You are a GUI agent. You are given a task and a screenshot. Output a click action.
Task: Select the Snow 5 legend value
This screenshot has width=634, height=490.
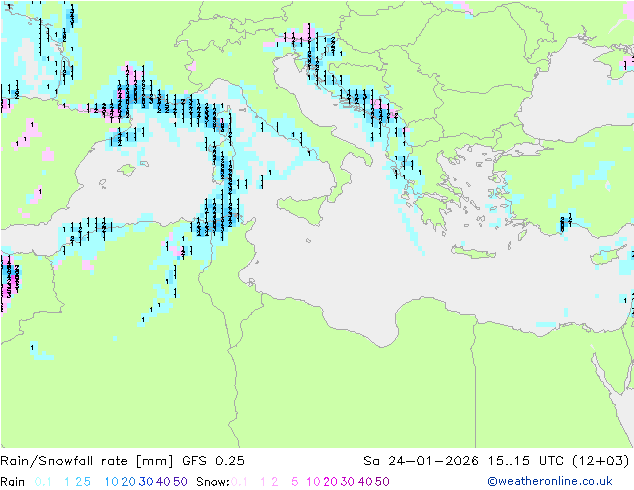click(295, 482)
